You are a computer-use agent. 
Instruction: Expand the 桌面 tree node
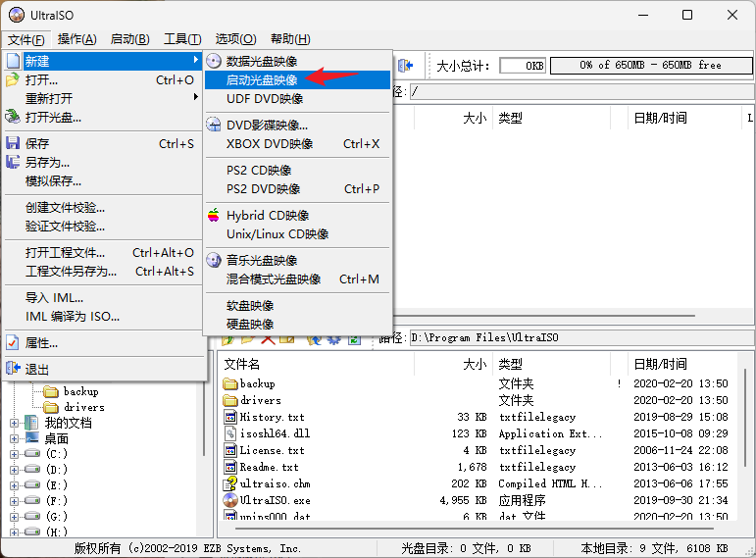14,439
